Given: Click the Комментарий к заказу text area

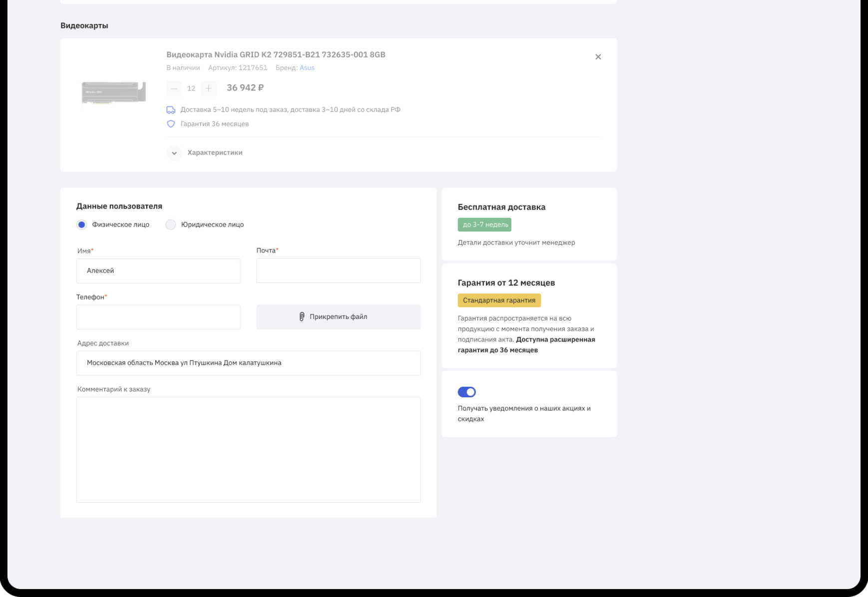Looking at the screenshot, I should (x=248, y=449).
